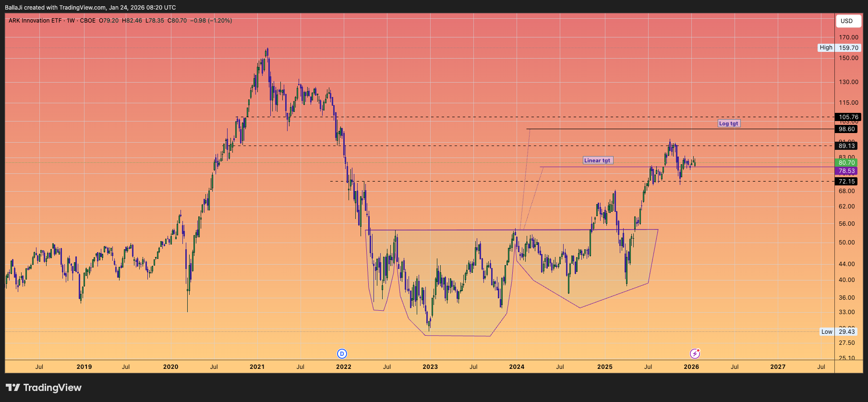This screenshot has width=868, height=402.
Task: Click the 2023 time axis label
Action: click(x=430, y=367)
